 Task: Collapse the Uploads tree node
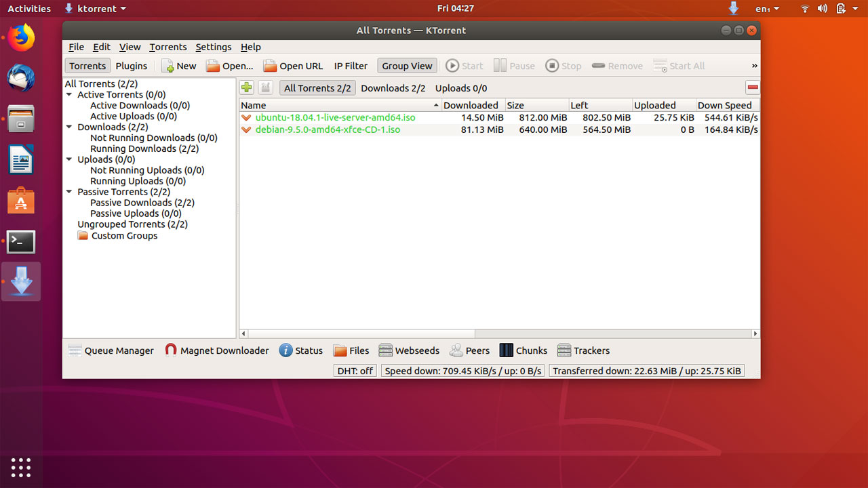coord(69,159)
